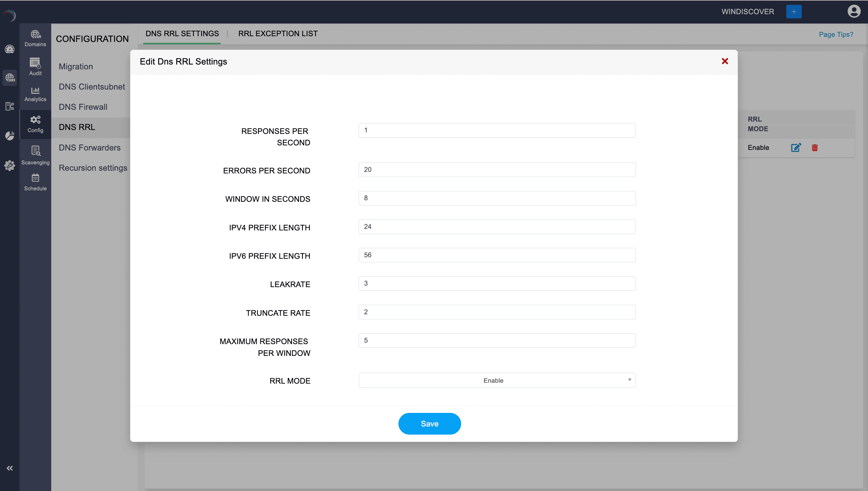Open the Schedule section
The height and width of the screenshot is (491, 868).
[35, 182]
